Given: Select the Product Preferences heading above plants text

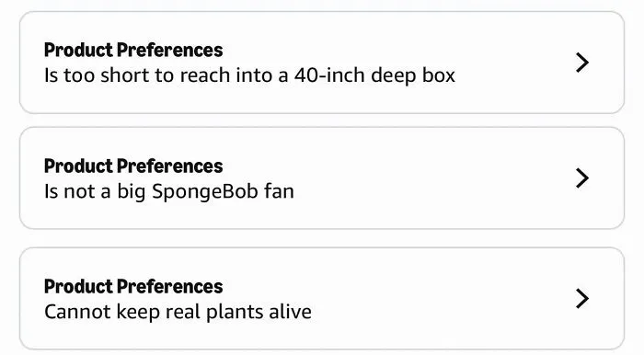Looking at the screenshot, I should 133,286.
